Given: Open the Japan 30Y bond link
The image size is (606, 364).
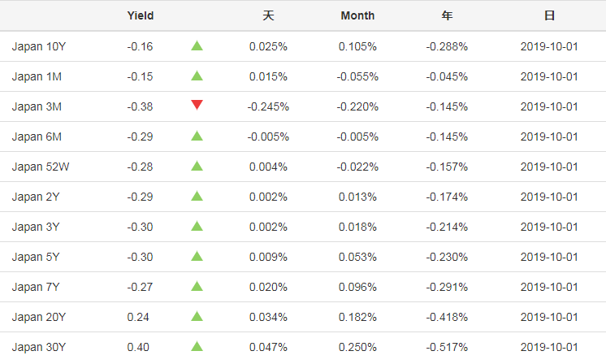Looking at the screenshot, I should click(39, 347).
